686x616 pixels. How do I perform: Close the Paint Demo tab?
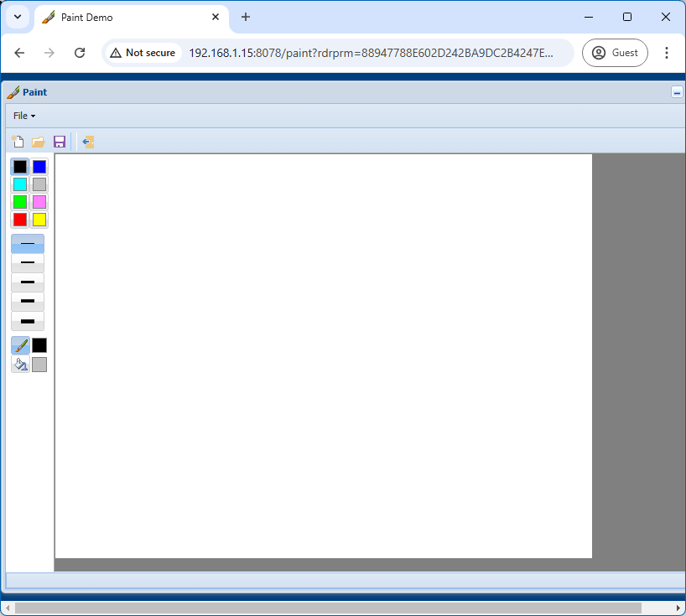coord(216,17)
